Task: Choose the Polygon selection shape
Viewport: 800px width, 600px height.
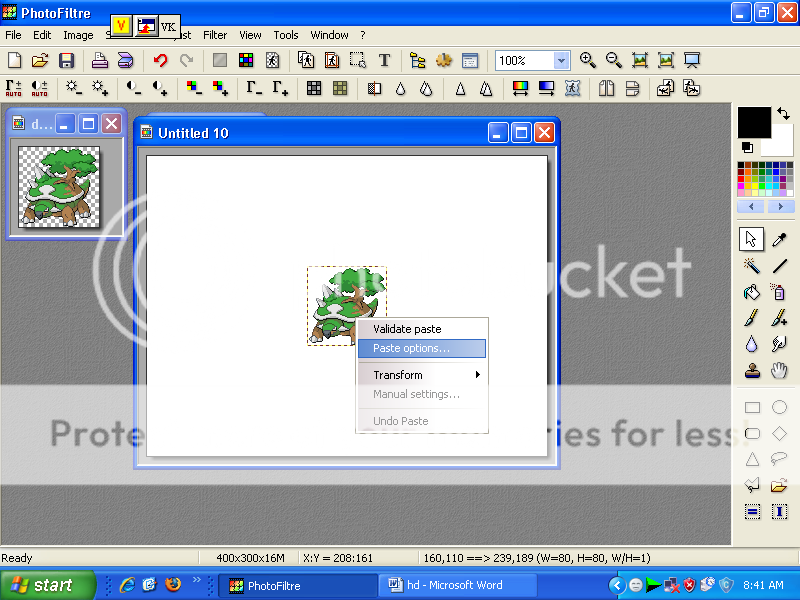Action: tap(752, 485)
